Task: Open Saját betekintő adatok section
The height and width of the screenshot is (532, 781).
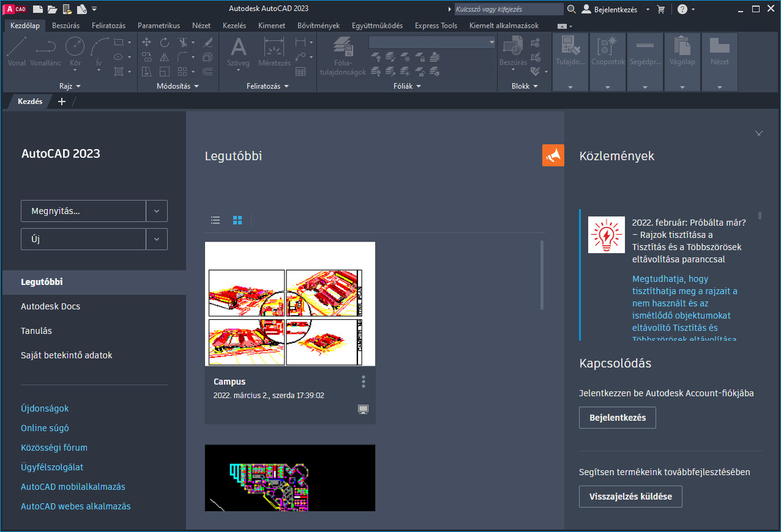Action: pos(67,355)
